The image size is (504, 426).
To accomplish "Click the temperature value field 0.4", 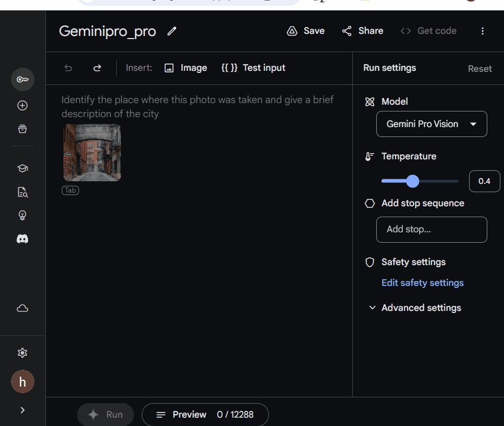I will click(484, 181).
